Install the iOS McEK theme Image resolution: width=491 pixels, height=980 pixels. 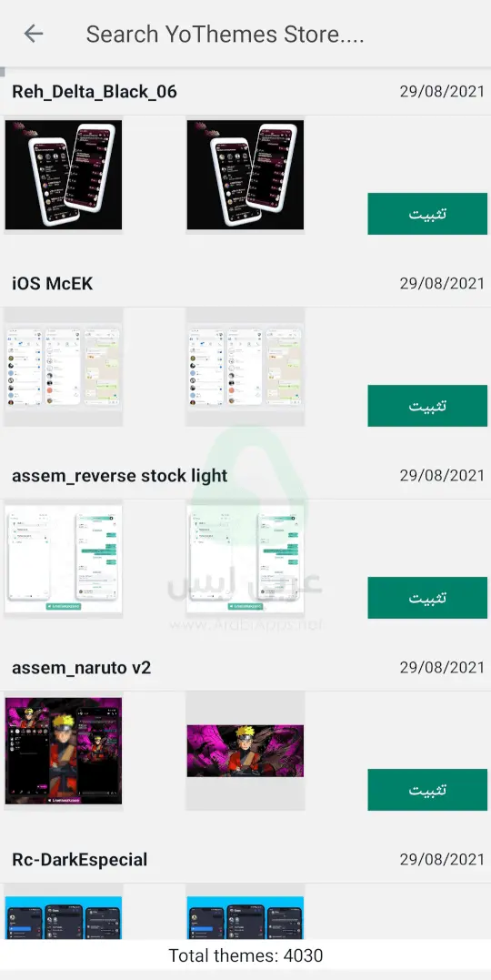click(427, 406)
